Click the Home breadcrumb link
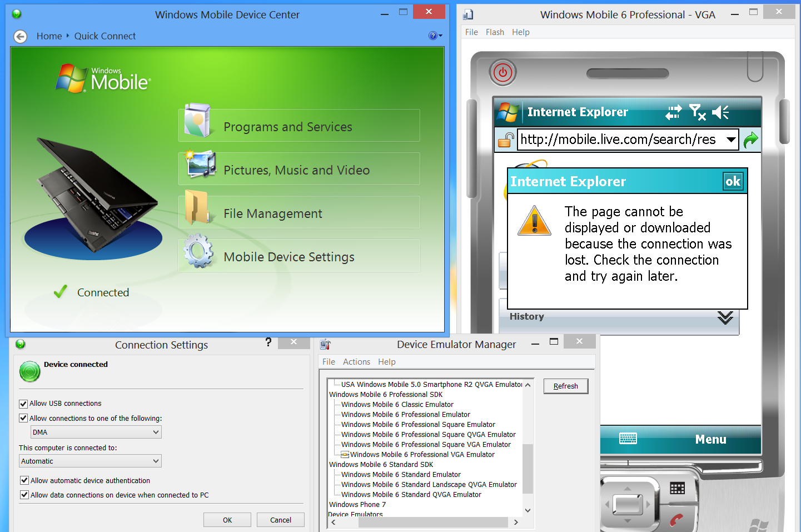 click(49, 36)
